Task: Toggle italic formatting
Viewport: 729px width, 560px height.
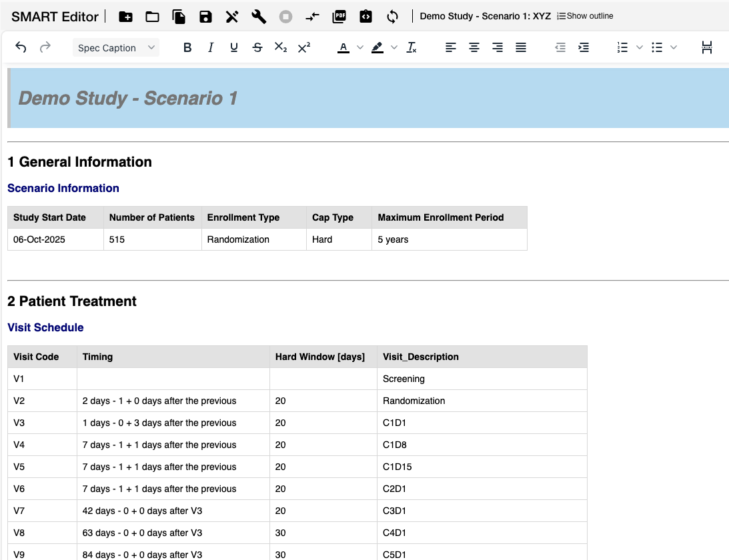Action: 211,47
